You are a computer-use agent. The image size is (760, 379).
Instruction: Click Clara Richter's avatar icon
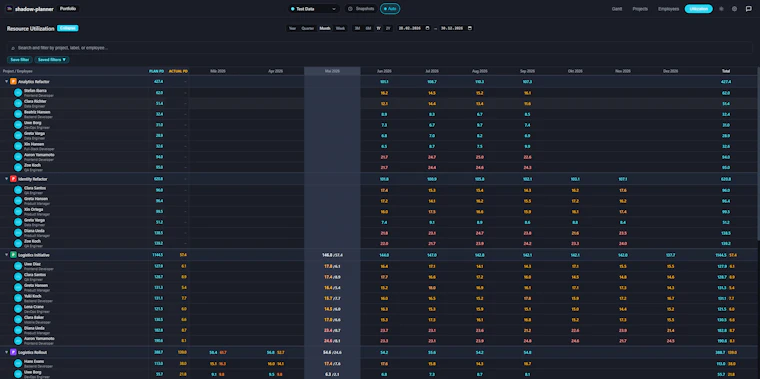18,103
